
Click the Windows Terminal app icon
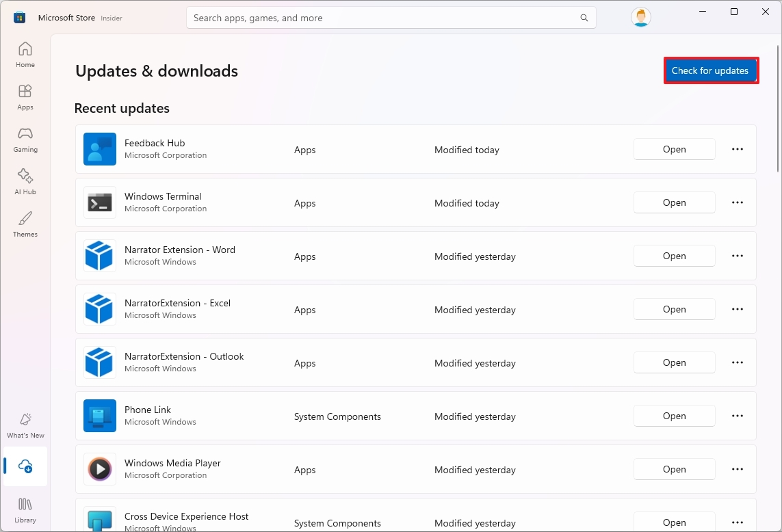[x=99, y=202]
